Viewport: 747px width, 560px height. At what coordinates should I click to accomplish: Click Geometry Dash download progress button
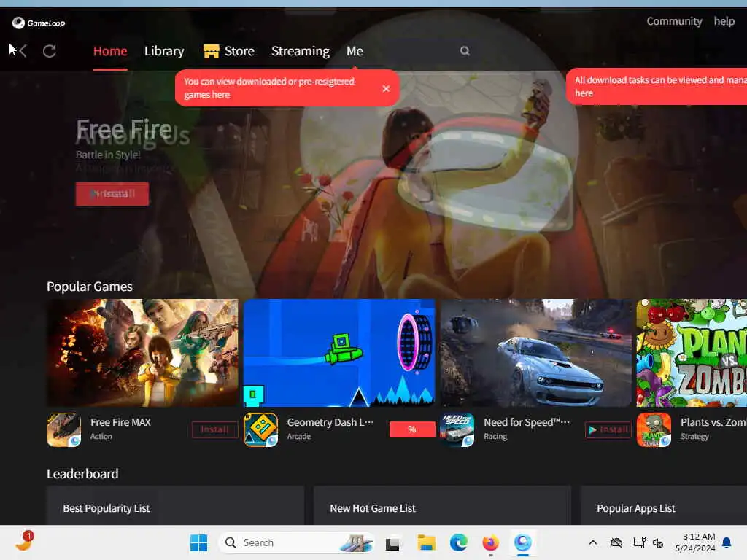412,429
